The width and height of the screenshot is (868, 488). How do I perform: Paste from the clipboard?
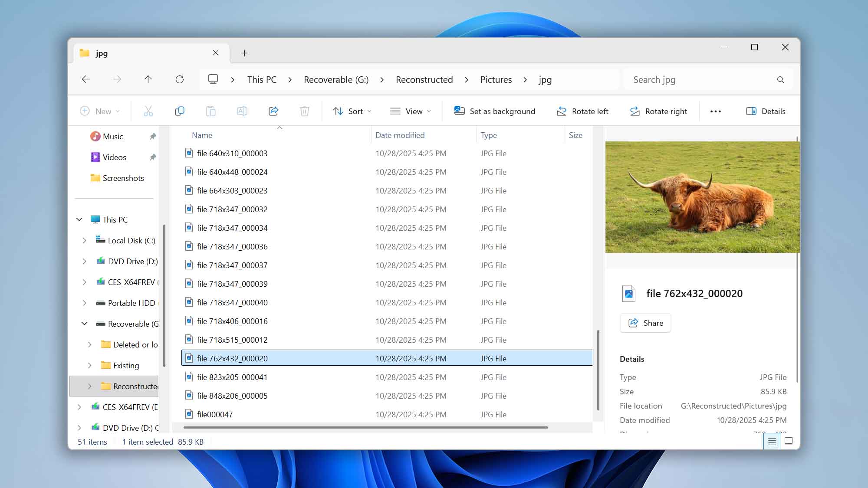pyautogui.click(x=211, y=111)
